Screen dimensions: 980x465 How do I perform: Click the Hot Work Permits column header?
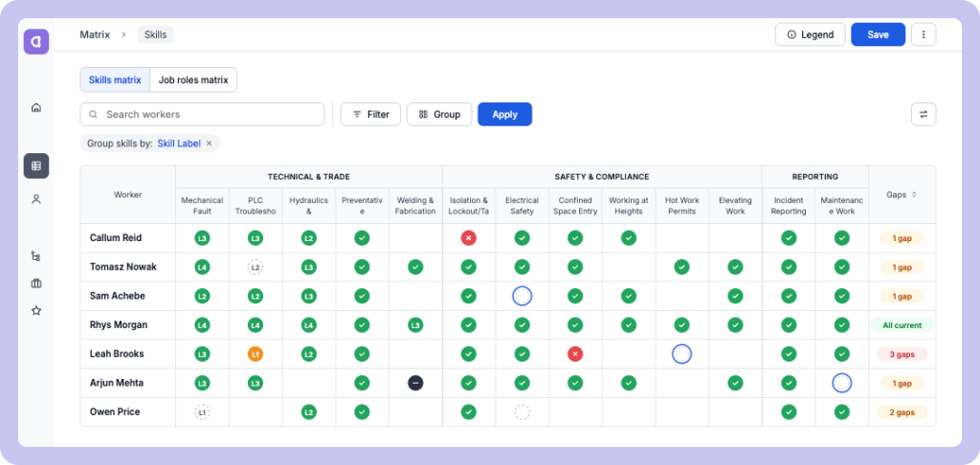coord(681,206)
